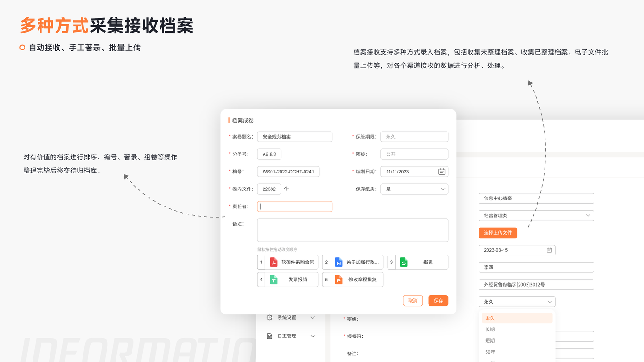Click the PowerPoint icon of 修改章程批复
This screenshot has width=644, height=362.
(339, 280)
